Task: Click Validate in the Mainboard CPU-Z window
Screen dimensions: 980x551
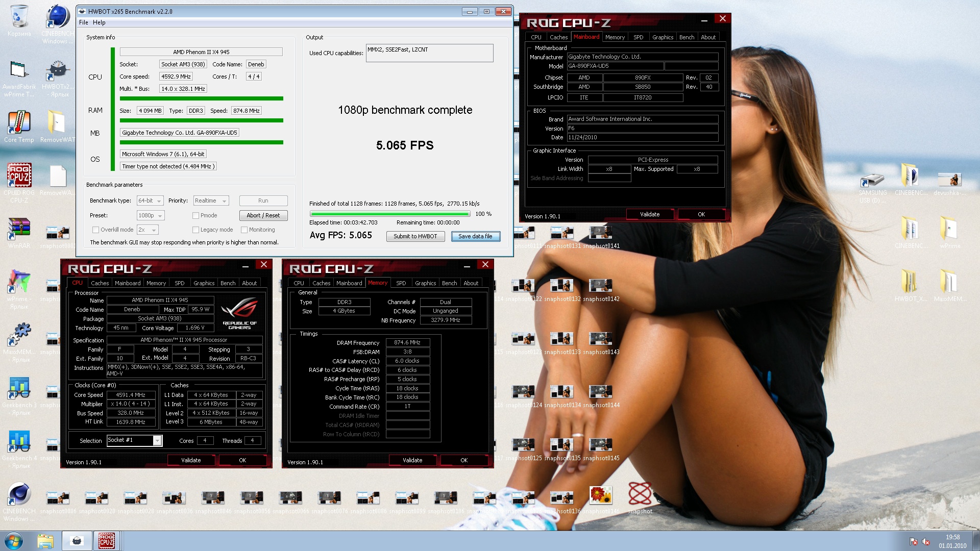Action: (x=649, y=214)
